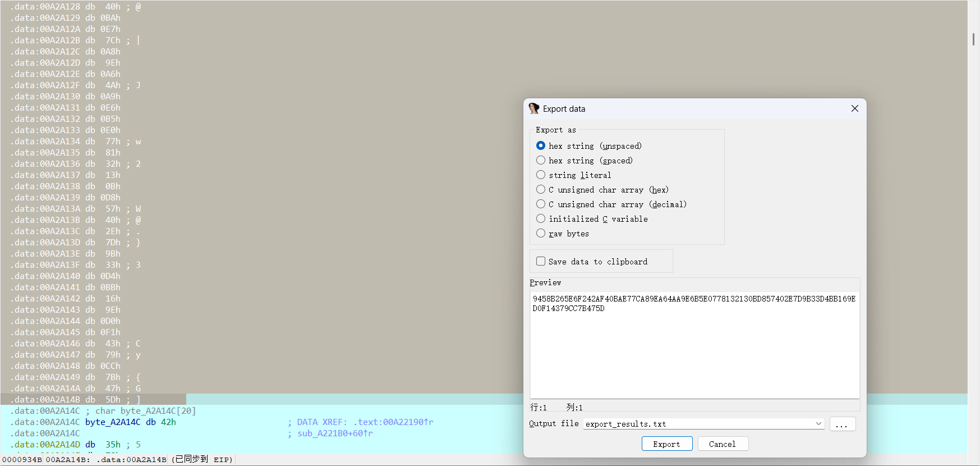Choose initialized C variable option
The image size is (980, 466).
tap(541, 219)
